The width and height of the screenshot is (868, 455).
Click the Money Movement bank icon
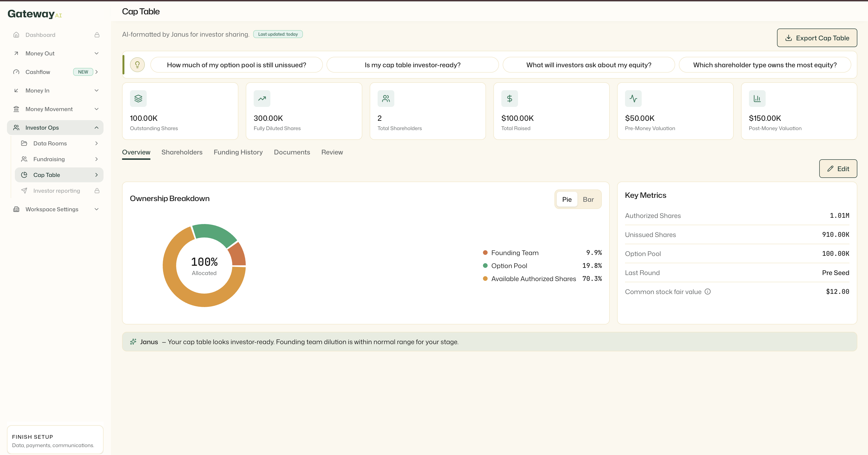[x=16, y=109]
